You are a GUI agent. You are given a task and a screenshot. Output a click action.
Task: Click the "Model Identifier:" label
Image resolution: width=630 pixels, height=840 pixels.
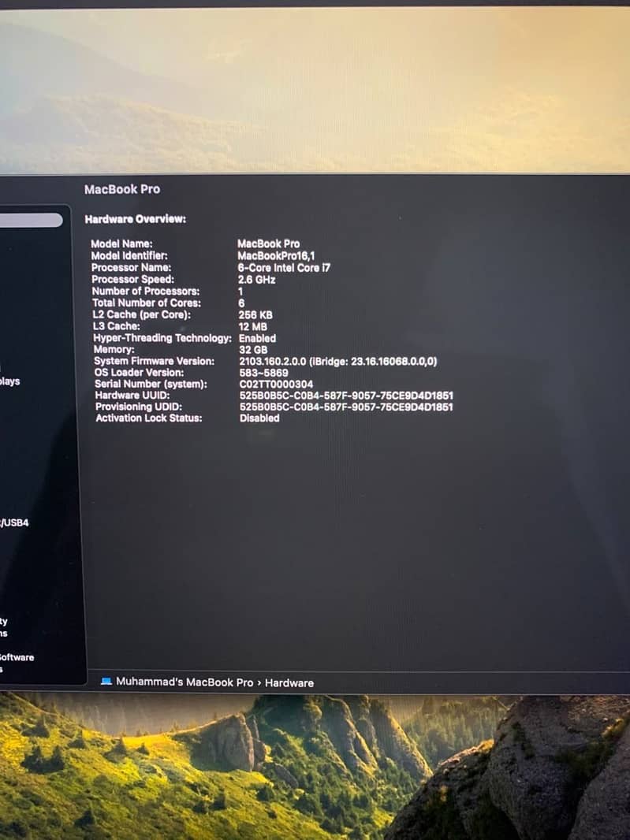[129, 256]
